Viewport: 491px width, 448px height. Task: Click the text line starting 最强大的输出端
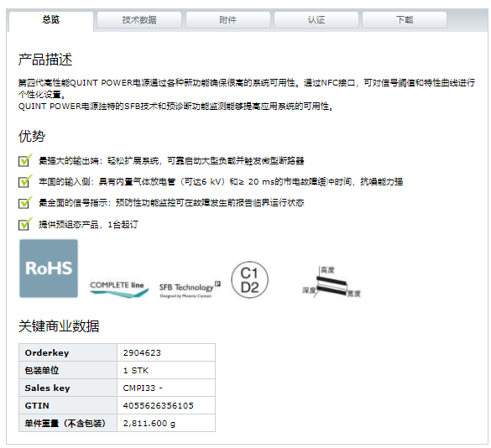[x=171, y=160]
